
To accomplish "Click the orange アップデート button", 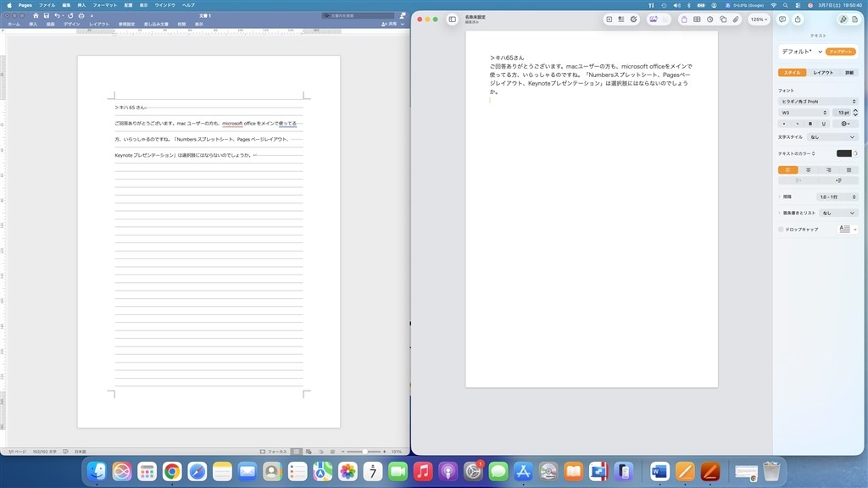I will pyautogui.click(x=840, y=52).
